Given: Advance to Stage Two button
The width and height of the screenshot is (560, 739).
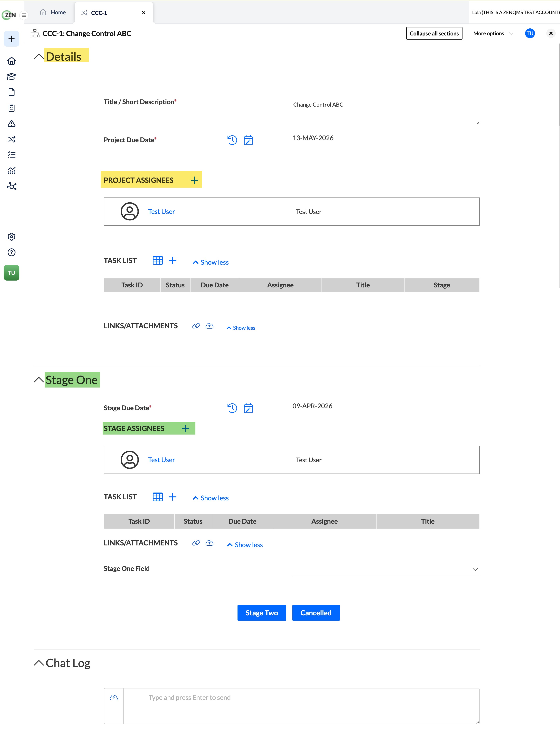Looking at the screenshot, I should 261,613.
